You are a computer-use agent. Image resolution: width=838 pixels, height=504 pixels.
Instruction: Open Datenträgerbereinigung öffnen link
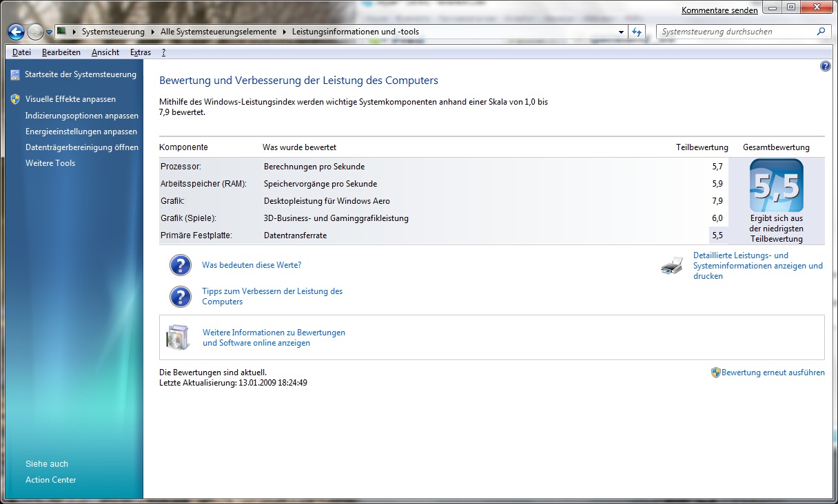tap(82, 147)
